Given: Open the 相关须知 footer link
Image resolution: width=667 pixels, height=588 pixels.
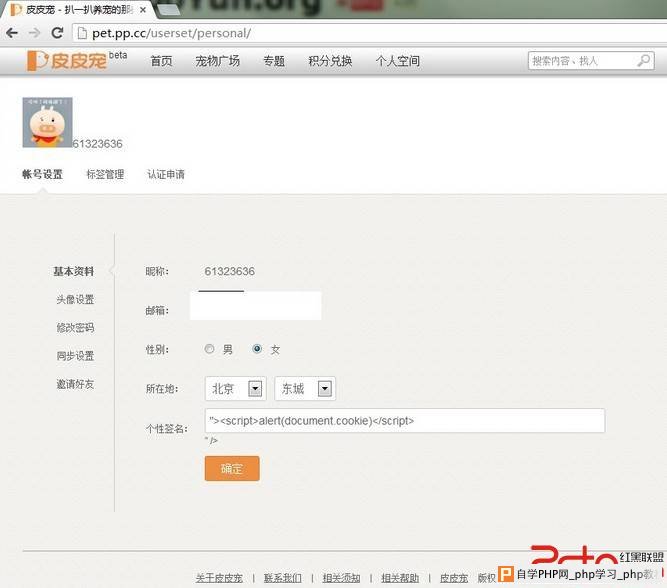Looking at the screenshot, I should (x=341, y=578).
